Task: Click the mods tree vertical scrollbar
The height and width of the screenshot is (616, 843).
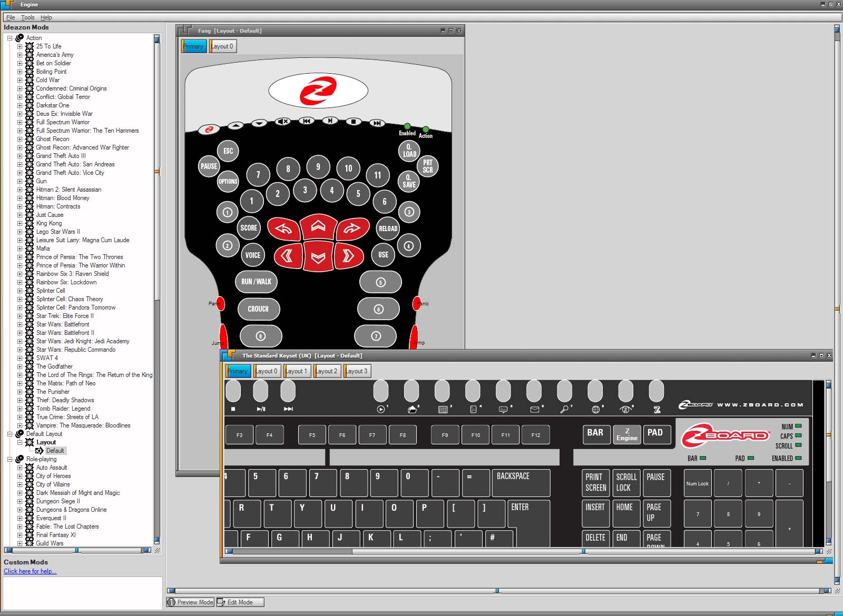Action: 156,290
